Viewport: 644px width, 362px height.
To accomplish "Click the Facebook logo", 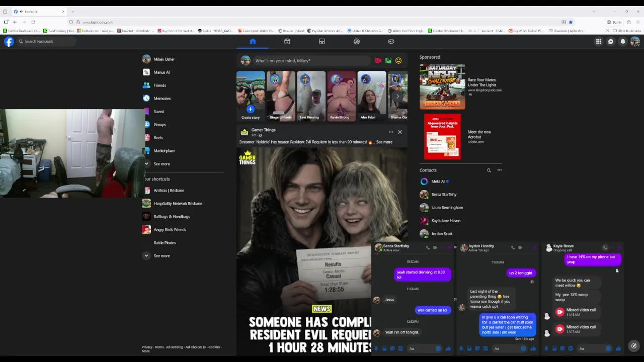I will 9,42.
